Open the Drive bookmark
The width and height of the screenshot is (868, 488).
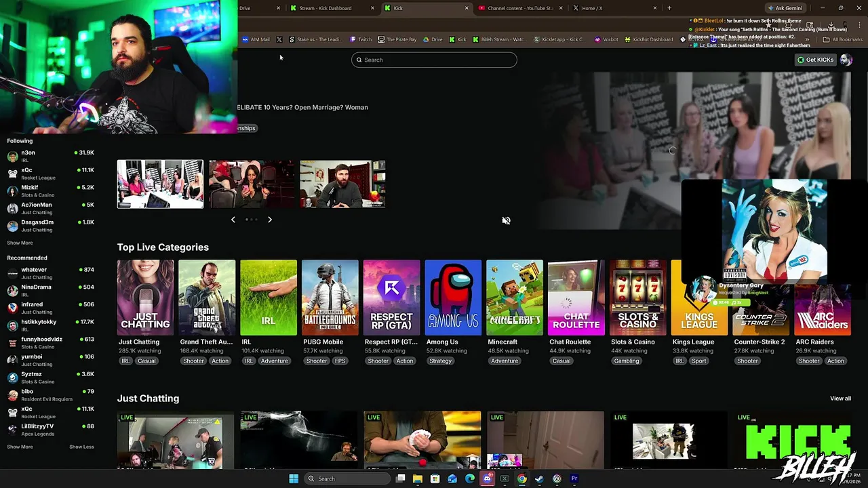(x=433, y=39)
